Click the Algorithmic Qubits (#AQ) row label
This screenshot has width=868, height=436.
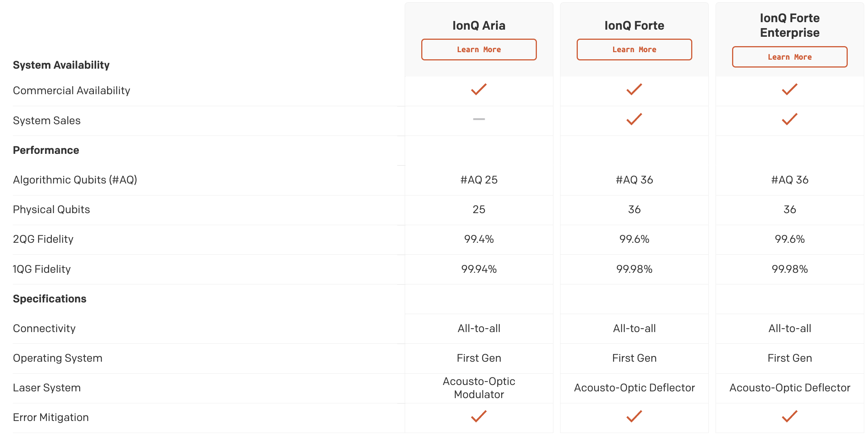[75, 180]
